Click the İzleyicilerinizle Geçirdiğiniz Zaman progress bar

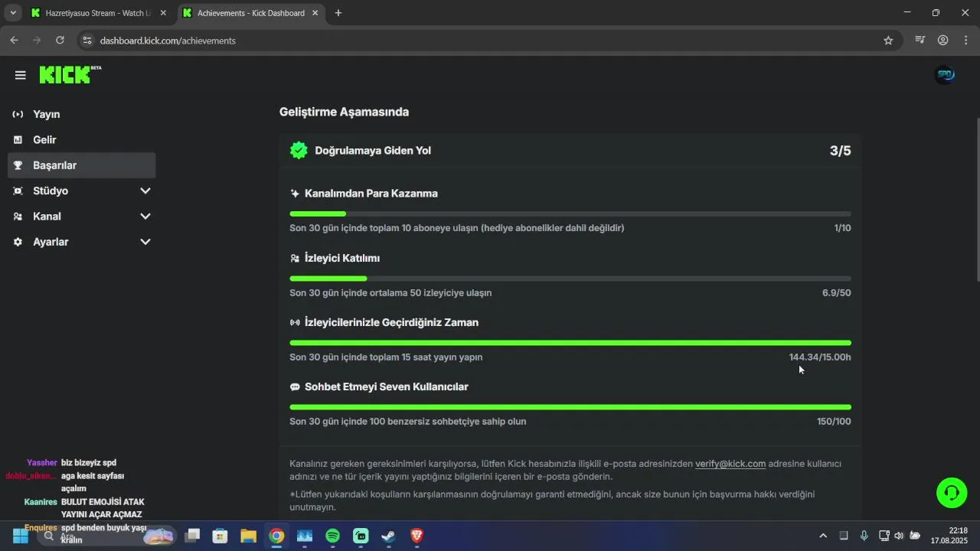click(x=570, y=343)
